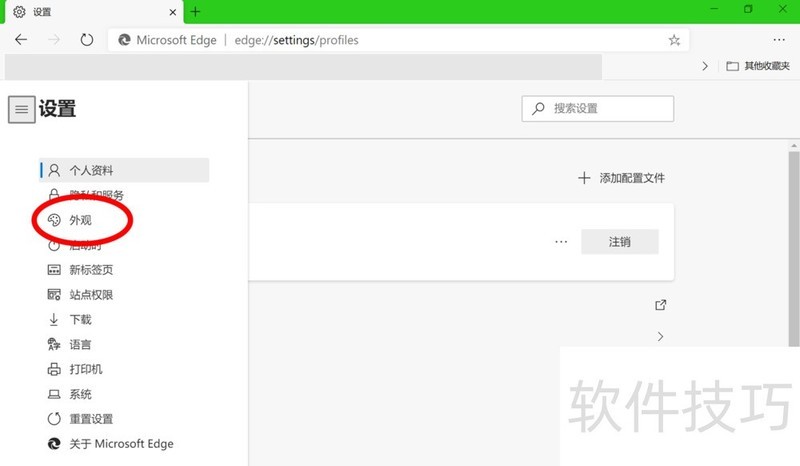Image resolution: width=800 pixels, height=466 pixels.
Task: Click 添加配置文件 add profile
Action: [x=622, y=178]
